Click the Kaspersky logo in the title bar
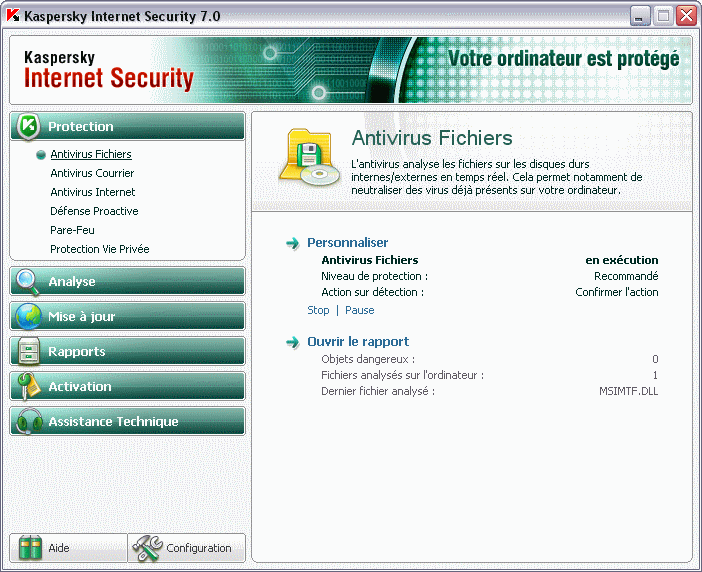Image resolution: width=702 pixels, height=572 pixels. pos(13,15)
